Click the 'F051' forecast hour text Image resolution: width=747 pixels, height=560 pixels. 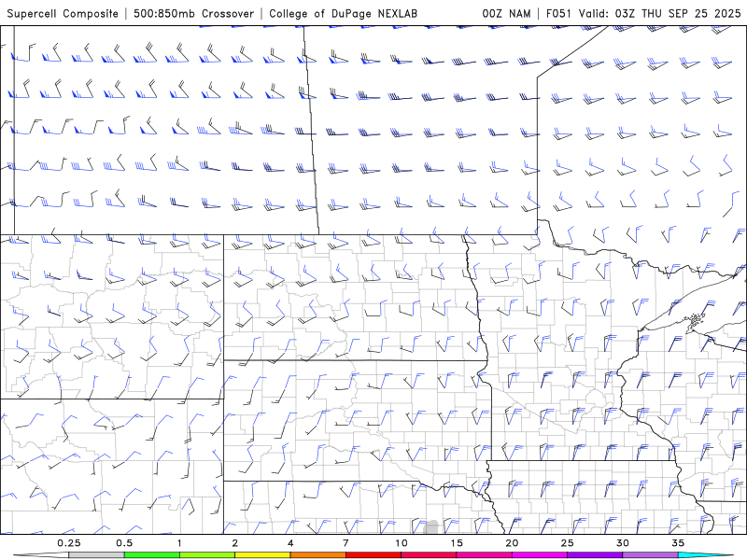coord(558,13)
